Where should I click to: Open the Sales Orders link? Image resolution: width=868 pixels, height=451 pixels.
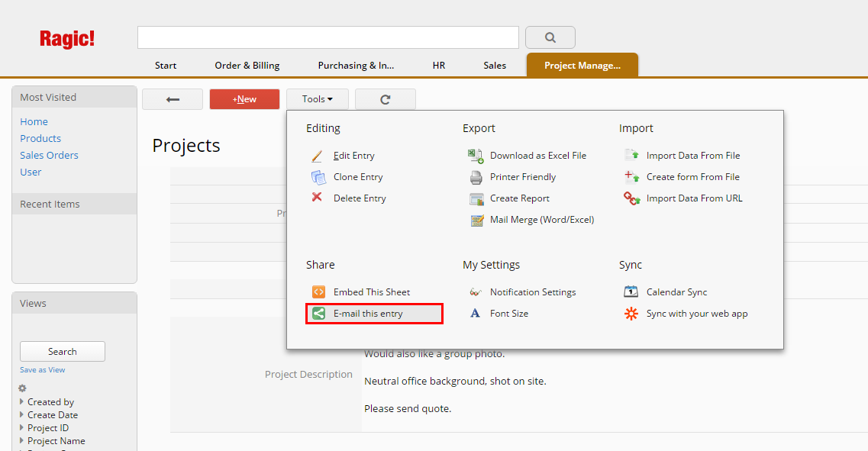click(50, 156)
